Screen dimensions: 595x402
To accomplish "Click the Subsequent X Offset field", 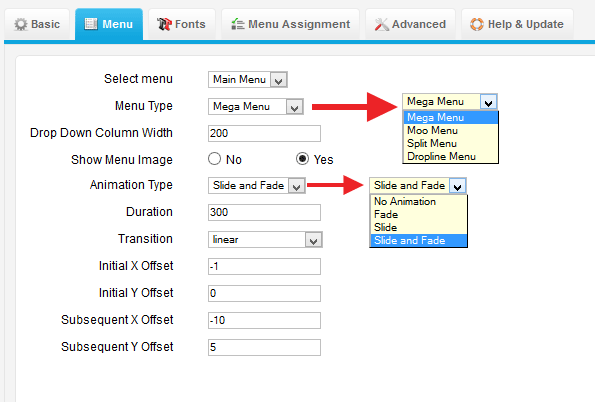I will tap(264, 320).
